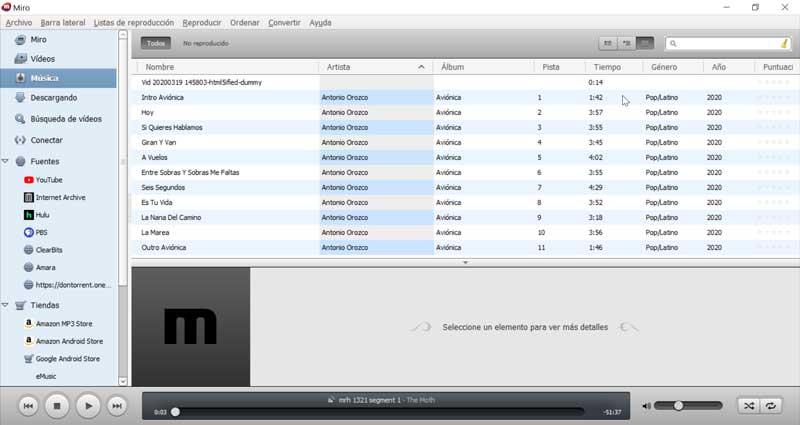This screenshot has width=800, height=425.
Task: Sort by Pista column header
Action: point(560,67)
